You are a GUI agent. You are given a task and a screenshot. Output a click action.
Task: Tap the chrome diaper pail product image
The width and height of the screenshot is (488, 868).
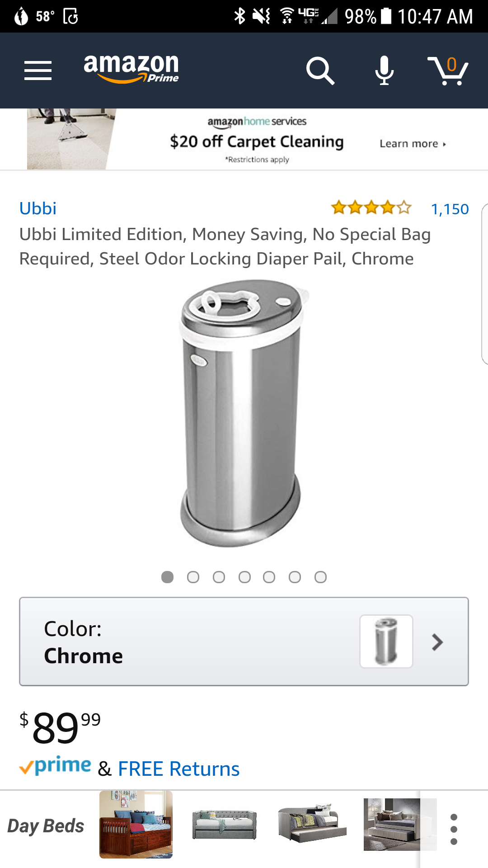pos(242,413)
